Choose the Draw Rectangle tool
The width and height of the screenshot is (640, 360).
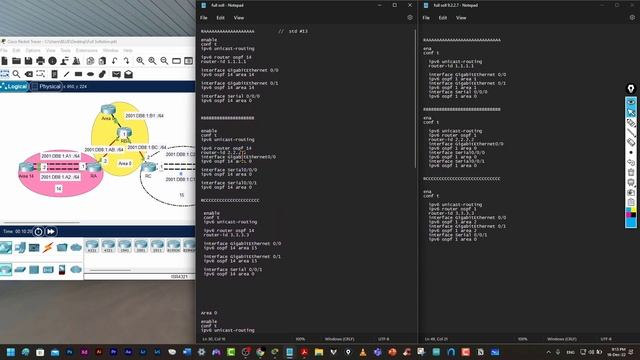point(78,74)
